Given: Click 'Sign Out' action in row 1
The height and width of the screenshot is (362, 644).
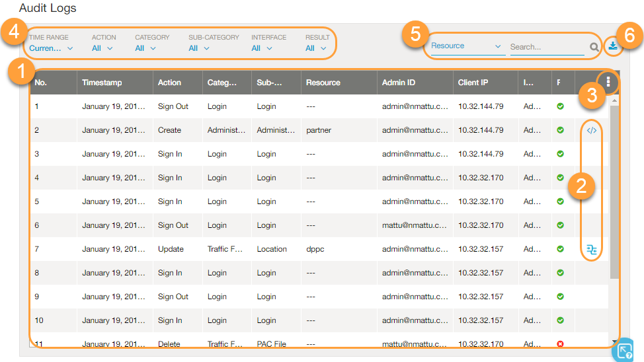Looking at the screenshot, I should pos(173,106).
